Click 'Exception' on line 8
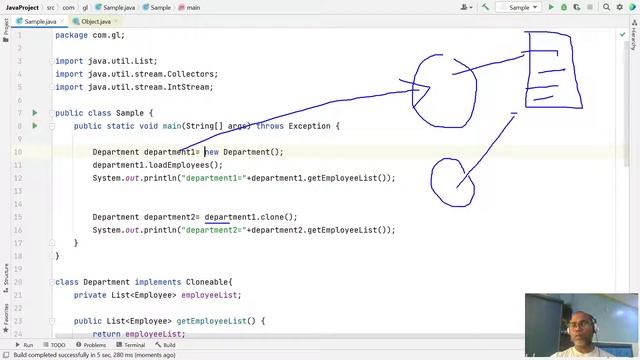The width and height of the screenshot is (640, 360). tap(309, 126)
